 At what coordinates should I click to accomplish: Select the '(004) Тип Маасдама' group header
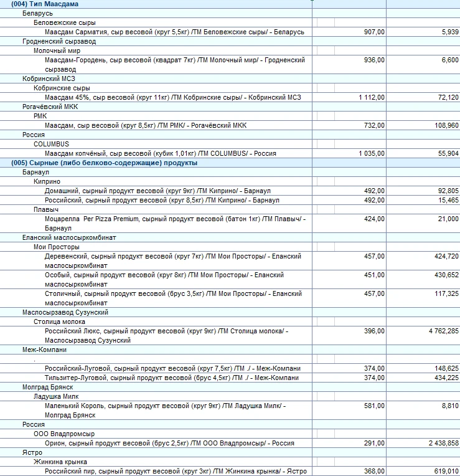[45, 4]
